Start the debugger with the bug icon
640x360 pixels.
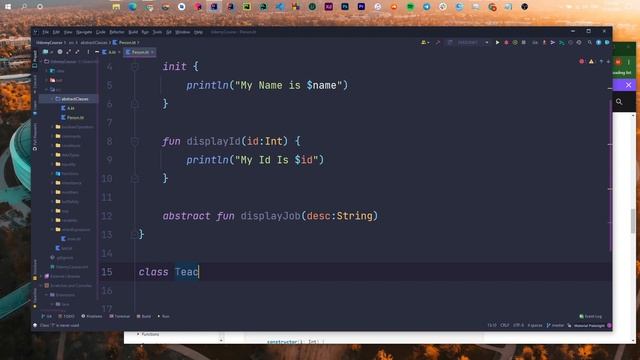pos(506,42)
